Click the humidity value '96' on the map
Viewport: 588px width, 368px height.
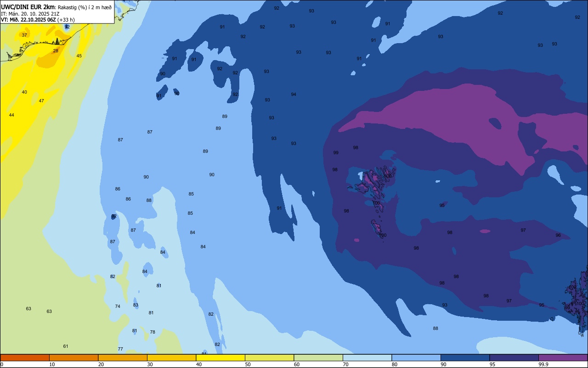point(558,235)
